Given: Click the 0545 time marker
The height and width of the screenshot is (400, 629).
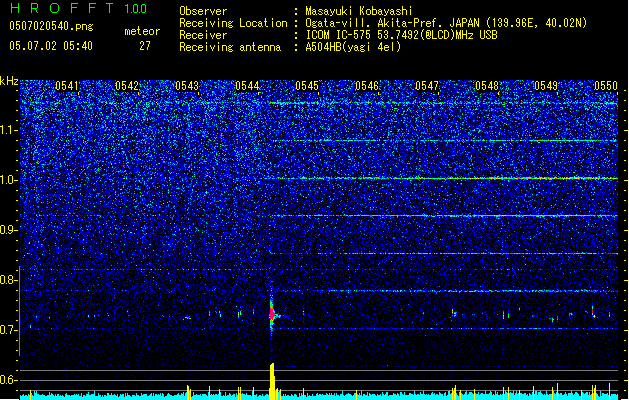Looking at the screenshot, I should 307,86.
